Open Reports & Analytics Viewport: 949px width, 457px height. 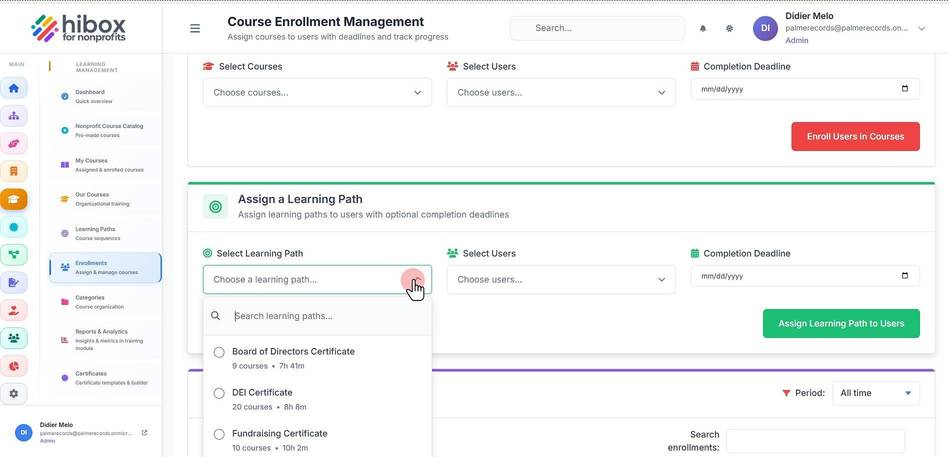pos(105,340)
